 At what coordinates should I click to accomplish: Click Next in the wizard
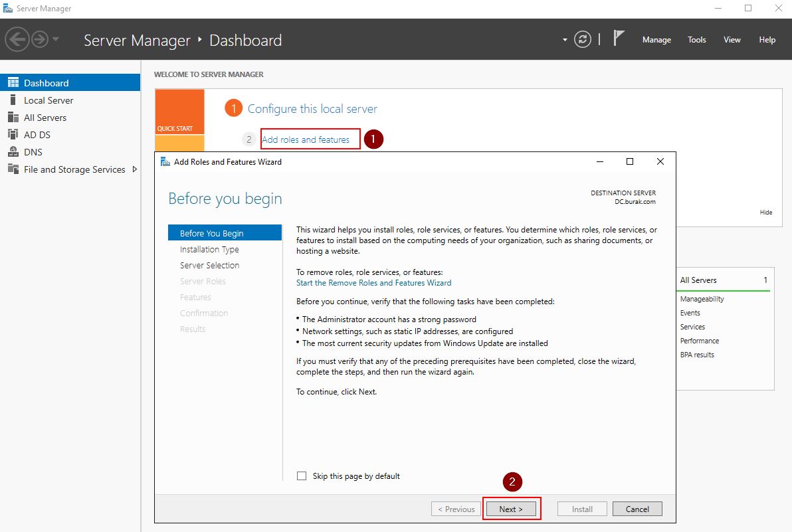click(x=511, y=509)
